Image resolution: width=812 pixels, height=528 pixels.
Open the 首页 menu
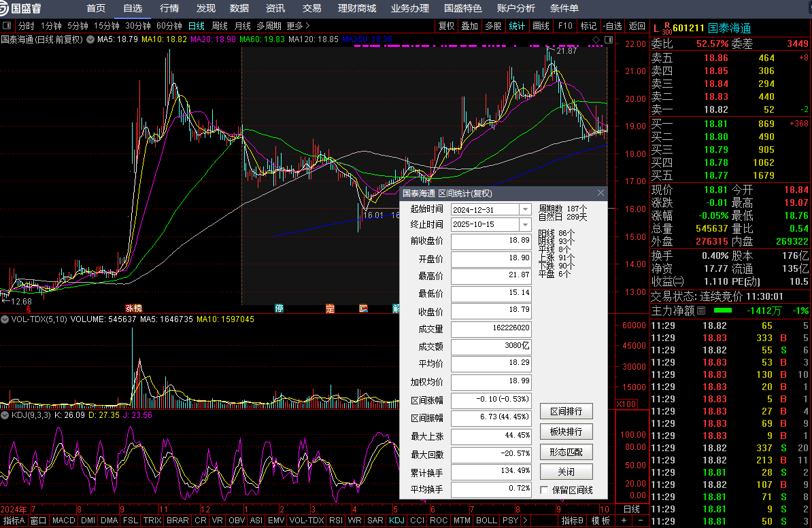pyautogui.click(x=96, y=8)
